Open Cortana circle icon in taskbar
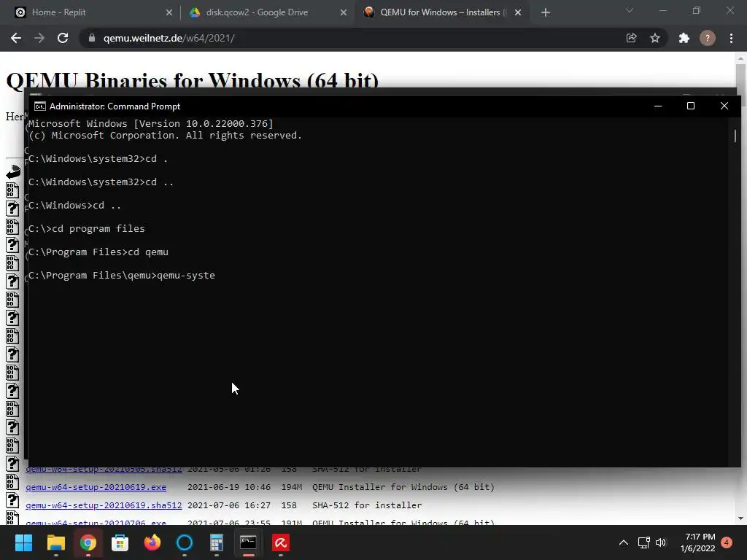The image size is (747, 560). (x=185, y=542)
